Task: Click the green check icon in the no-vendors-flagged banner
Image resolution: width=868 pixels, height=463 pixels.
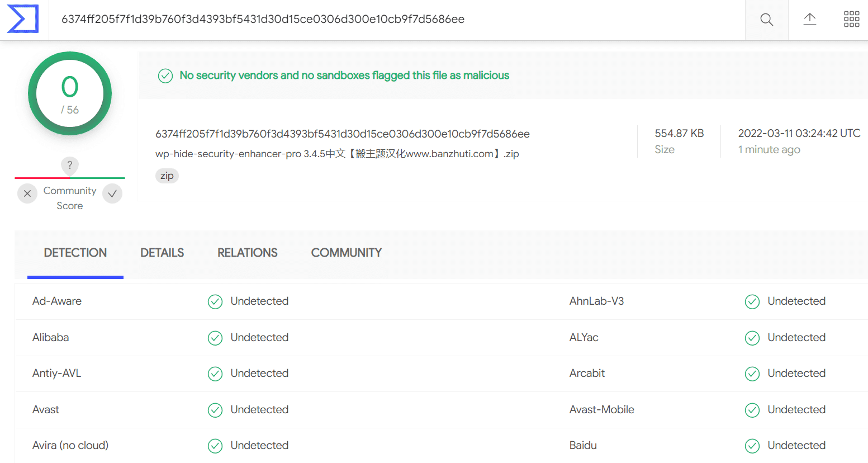Action: click(x=165, y=75)
